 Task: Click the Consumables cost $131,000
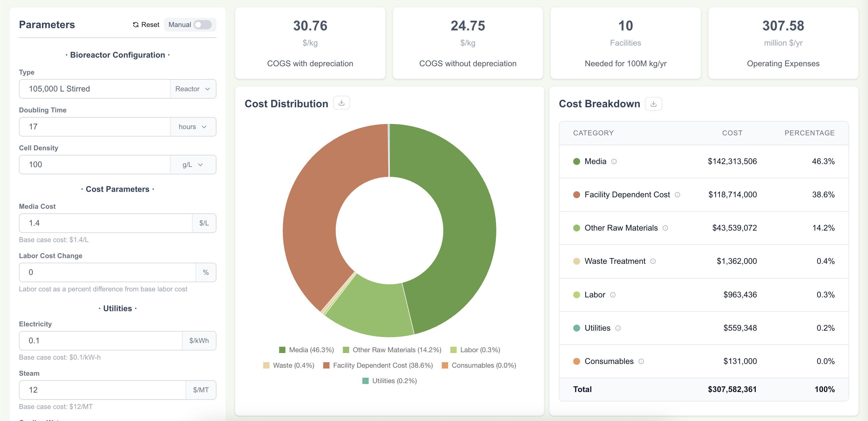click(x=740, y=361)
